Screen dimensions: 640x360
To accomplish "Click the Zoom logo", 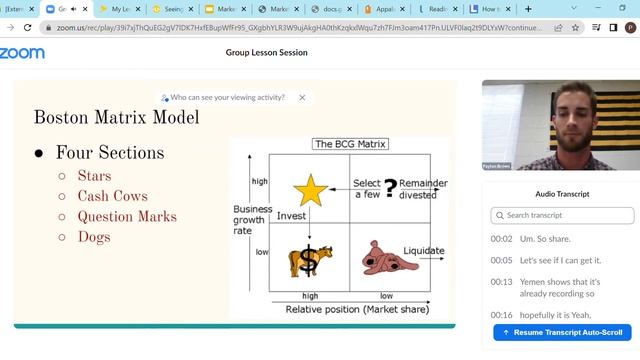I will [22, 53].
